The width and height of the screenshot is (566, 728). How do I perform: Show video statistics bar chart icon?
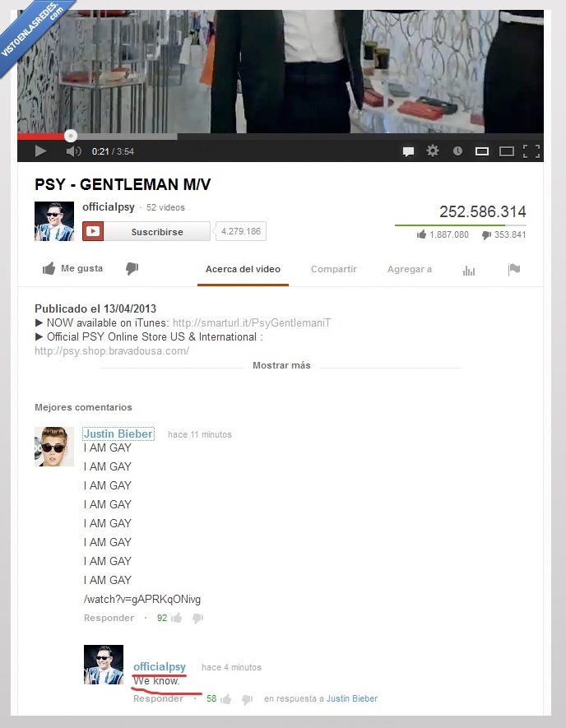tap(469, 271)
